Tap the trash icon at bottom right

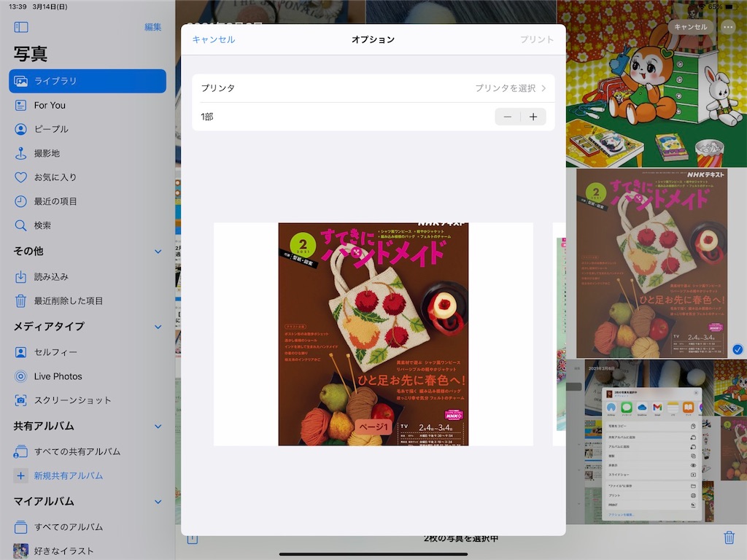(729, 537)
